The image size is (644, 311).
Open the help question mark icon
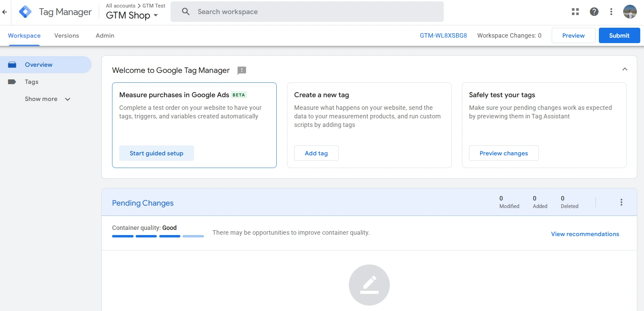tap(594, 12)
